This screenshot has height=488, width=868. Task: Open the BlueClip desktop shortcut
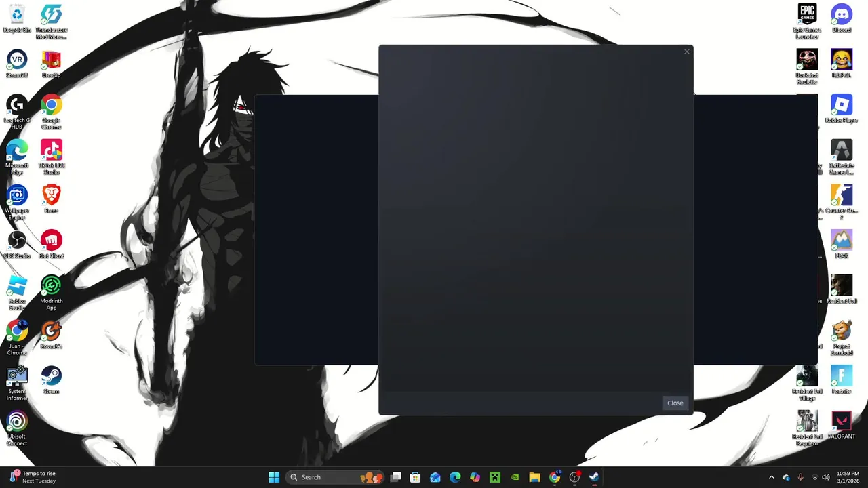click(52, 64)
